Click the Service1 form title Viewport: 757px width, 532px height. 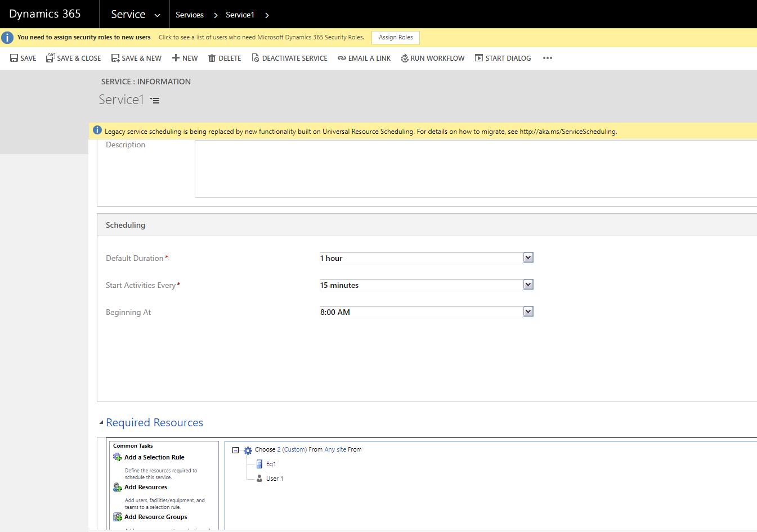coord(122,100)
